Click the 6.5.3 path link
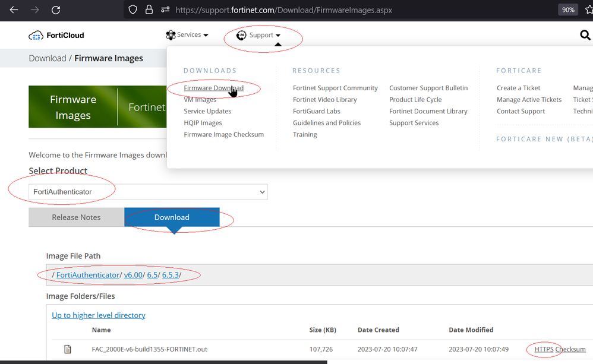Viewport: 593px width, 364px height. pyautogui.click(x=171, y=275)
